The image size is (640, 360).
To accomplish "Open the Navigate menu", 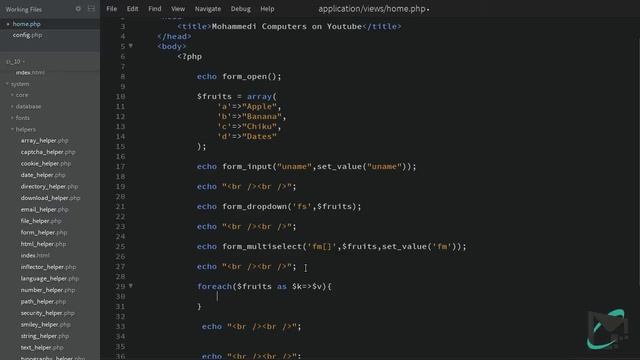I will pyautogui.click(x=208, y=9).
